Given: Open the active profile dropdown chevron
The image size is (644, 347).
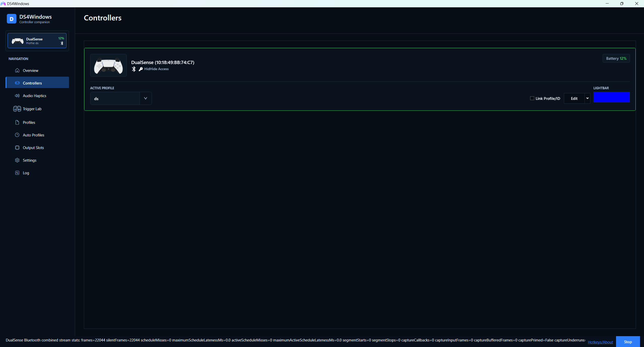Looking at the screenshot, I should coord(146,98).
